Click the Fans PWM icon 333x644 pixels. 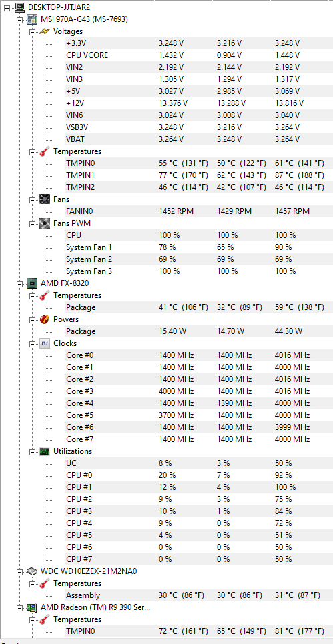tap(45, 224)
